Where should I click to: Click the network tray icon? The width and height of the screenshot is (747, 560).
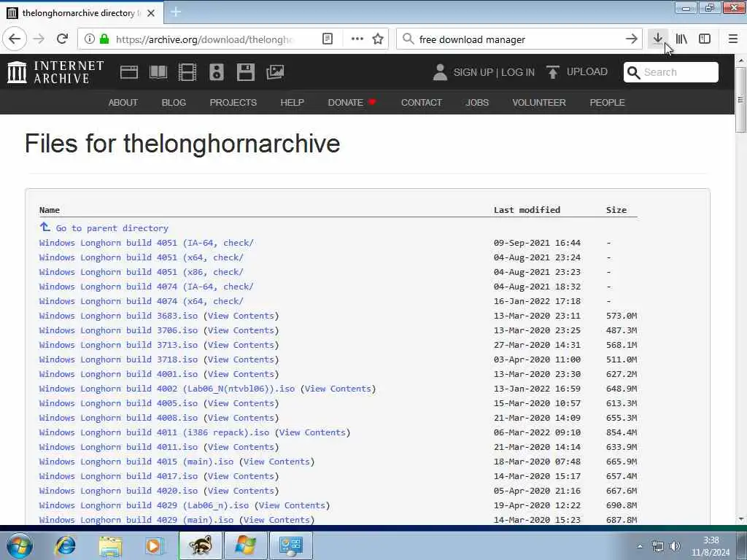click(x=658, y=546)
